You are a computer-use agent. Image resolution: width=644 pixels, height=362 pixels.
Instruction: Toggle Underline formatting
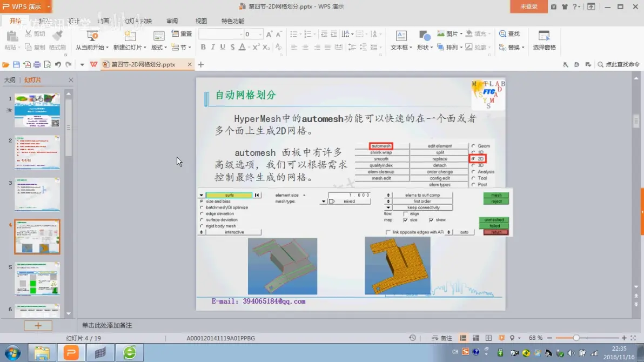pyautogui.click(x=223, y=47)
